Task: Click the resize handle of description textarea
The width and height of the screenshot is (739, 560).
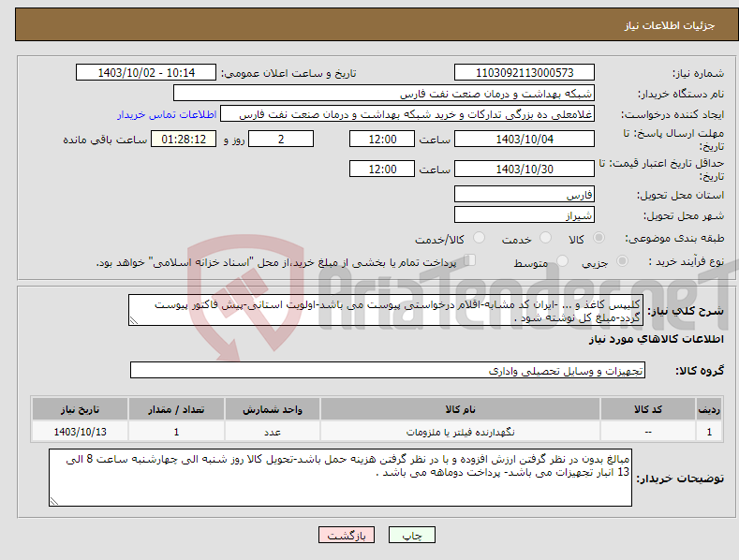Action: pyautogui.click(x=134, y=320)
